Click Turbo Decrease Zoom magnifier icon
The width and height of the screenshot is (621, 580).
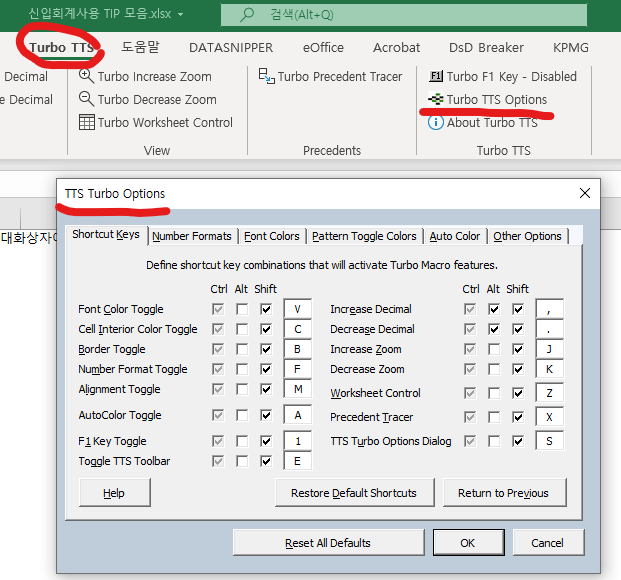[87, 99]
